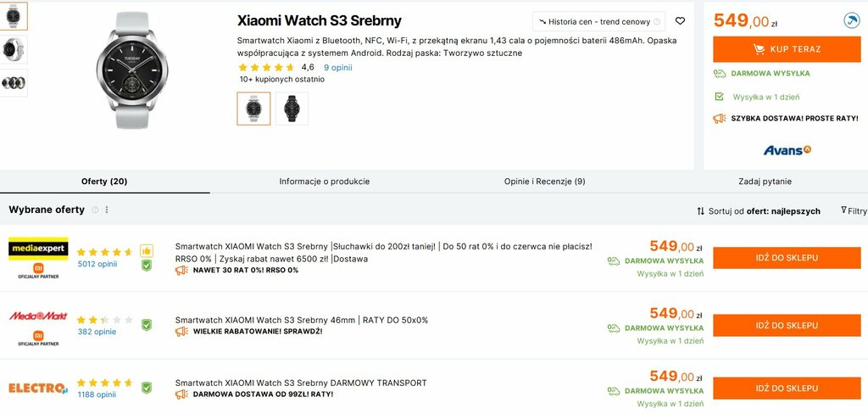Open the 9 opinii reviews link

pos(337,68)
